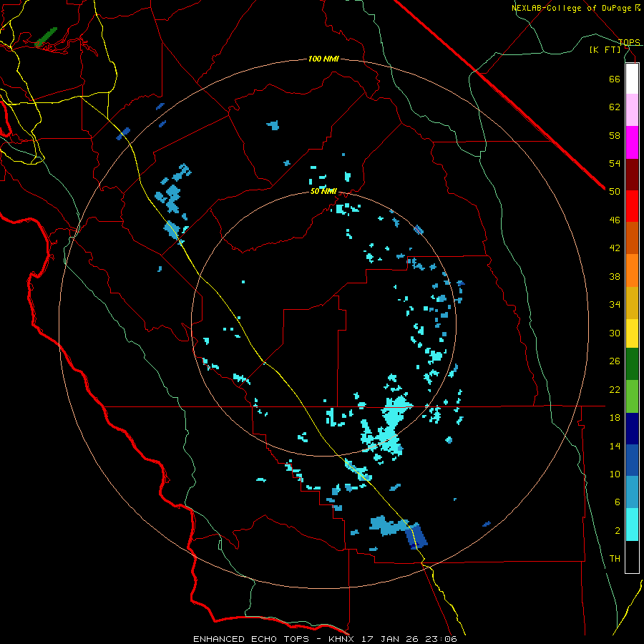Click the '17 JAN 26' date in the footer
The width and height of the screenshot is (644, 644).
pyautogui.click(x=390, y=639)
